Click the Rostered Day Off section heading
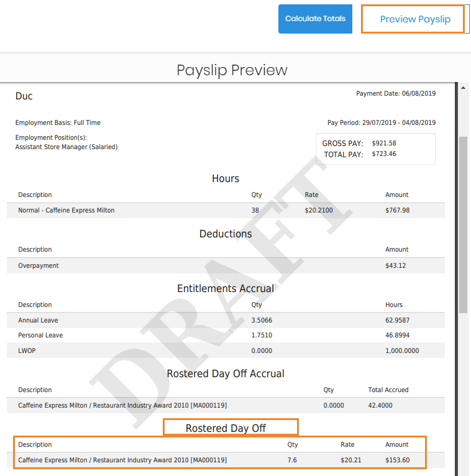Screen dimensions: 471x476 [x=226, y=429]
